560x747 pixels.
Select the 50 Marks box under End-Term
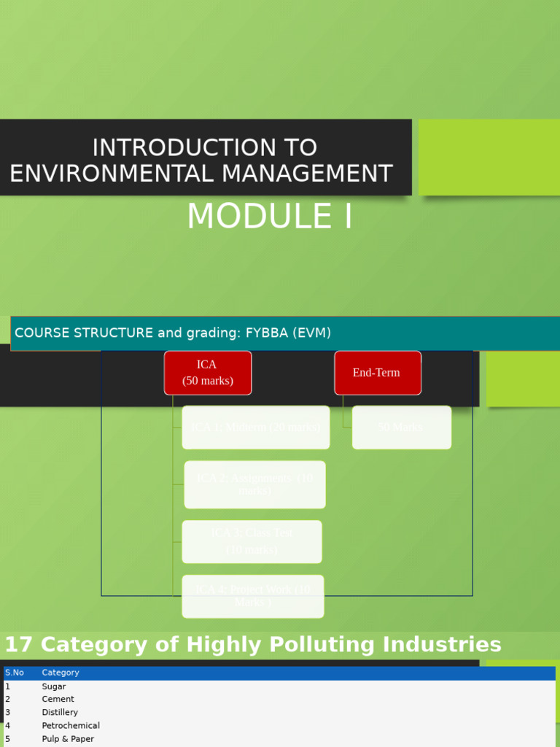[x=402, y=427]
